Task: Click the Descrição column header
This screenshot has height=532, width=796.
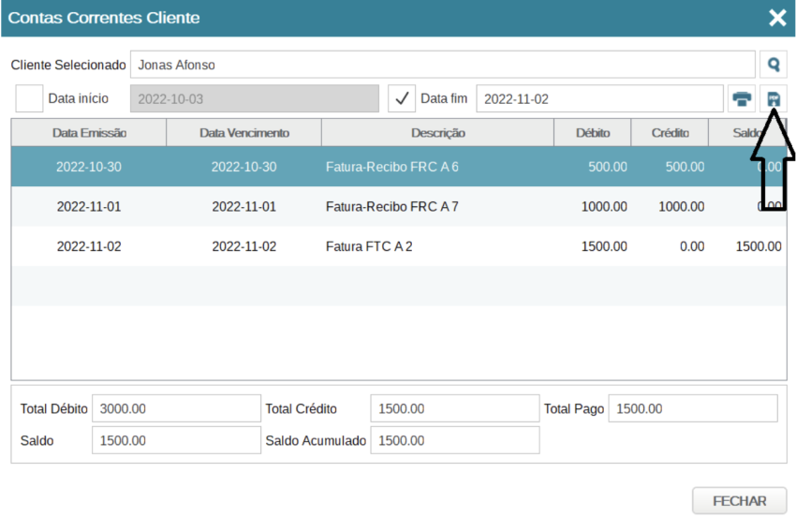Action: [x=437, y=133]
